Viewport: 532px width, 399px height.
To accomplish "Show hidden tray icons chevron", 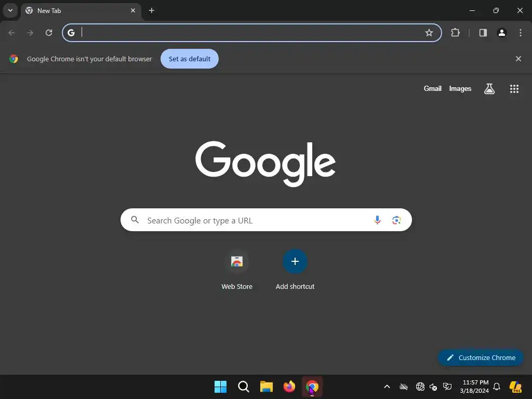I will point(387,387).
